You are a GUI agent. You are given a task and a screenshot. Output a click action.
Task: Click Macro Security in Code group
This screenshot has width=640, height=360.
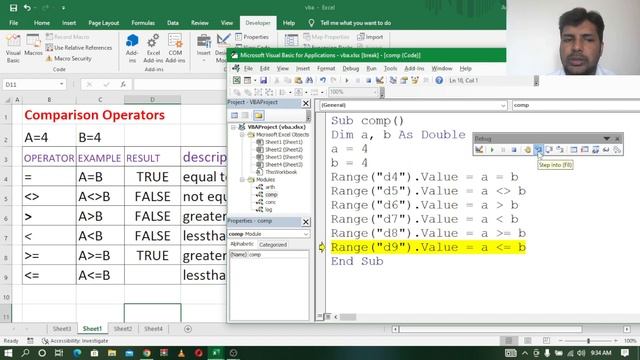click(69, 58)
